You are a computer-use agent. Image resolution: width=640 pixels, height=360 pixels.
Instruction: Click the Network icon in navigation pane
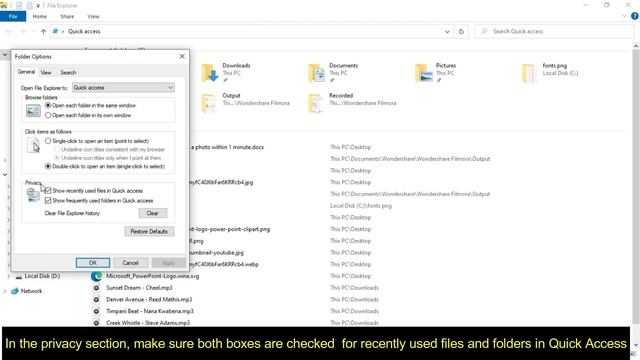[15, 291]
